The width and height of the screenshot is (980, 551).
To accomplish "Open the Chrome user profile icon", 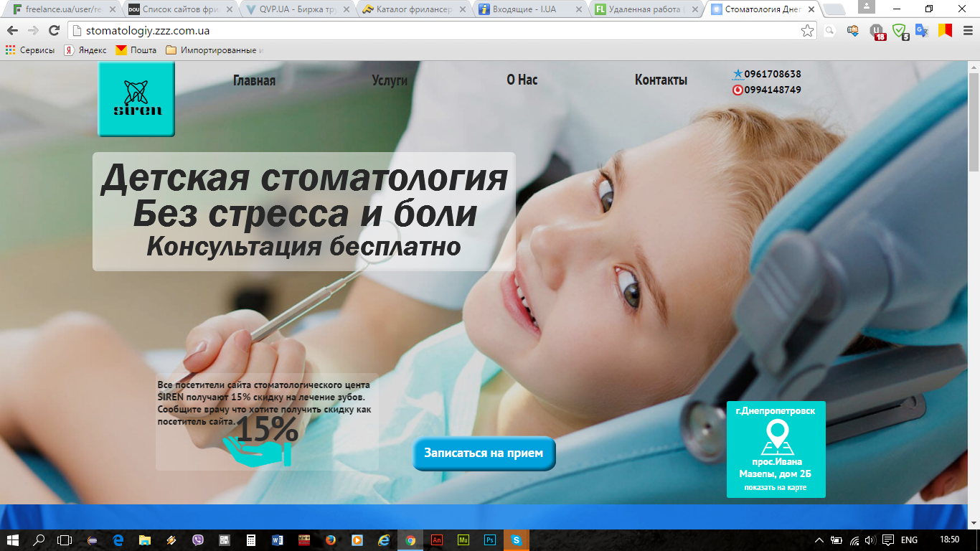I will tap(866, 8).
